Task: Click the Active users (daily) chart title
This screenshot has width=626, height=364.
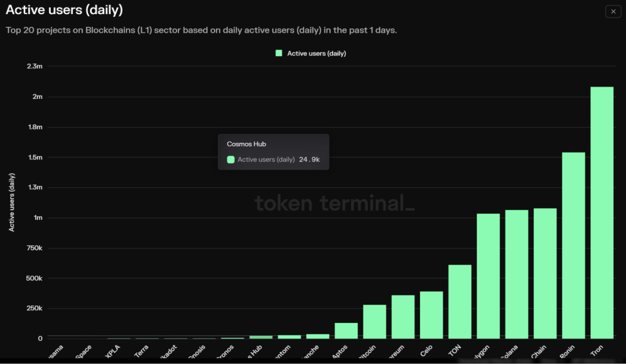Action: pos(64,10)
